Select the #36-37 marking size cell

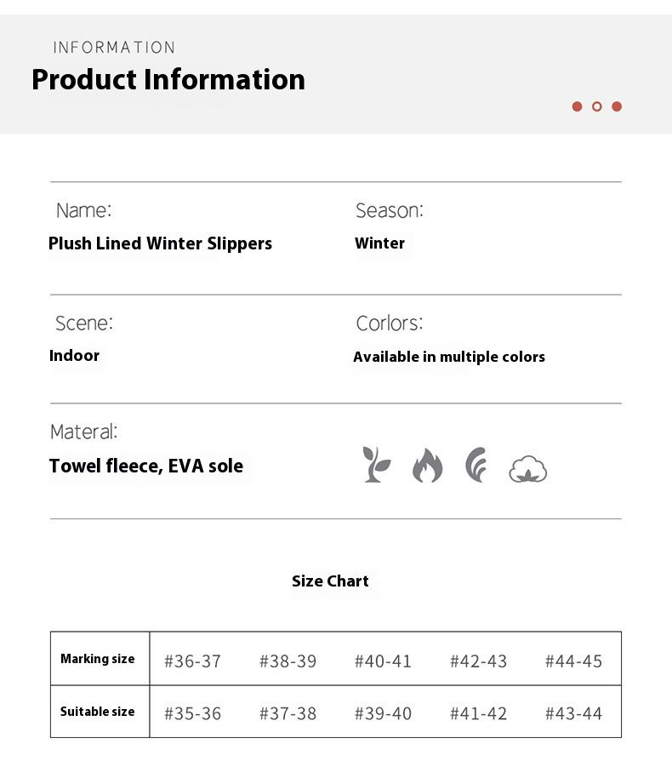coord(192,661)
